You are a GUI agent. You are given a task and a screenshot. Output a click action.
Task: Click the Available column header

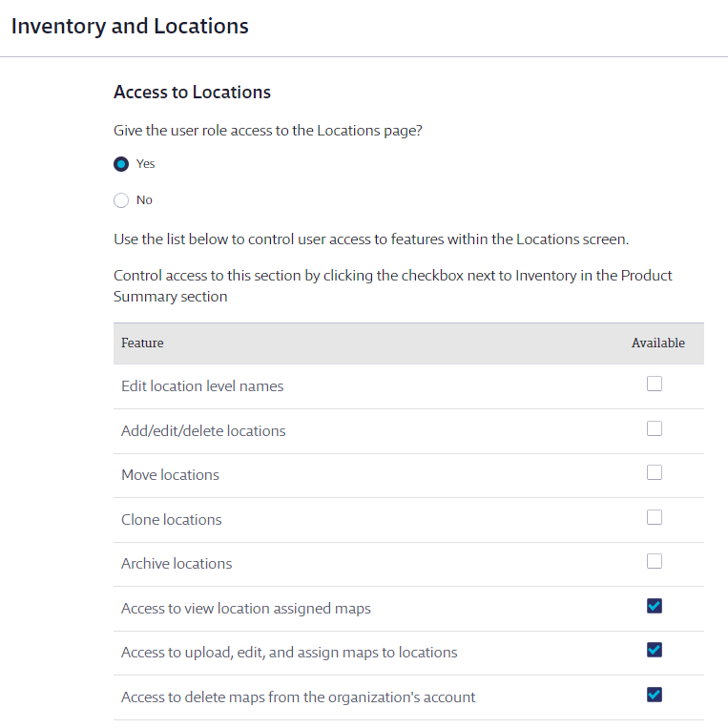(658, 343)
